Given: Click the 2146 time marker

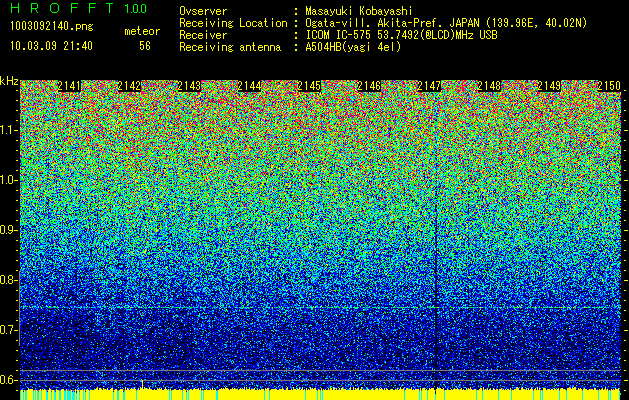Looking at the screenshot, I should pyautogui.click(x=369, y=86).
